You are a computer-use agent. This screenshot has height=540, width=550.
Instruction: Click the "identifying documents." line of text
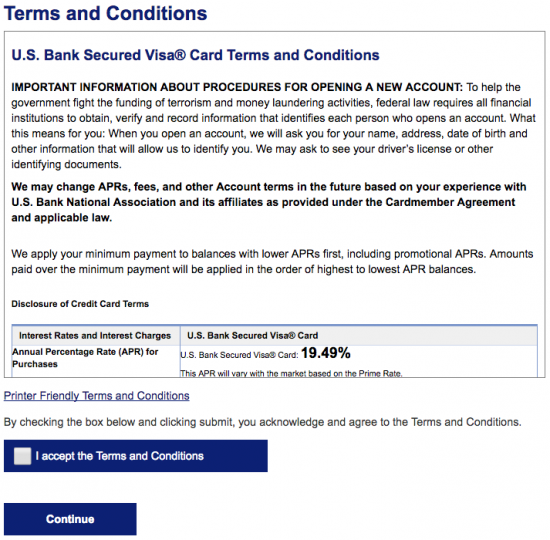click(x=66, y=165)
